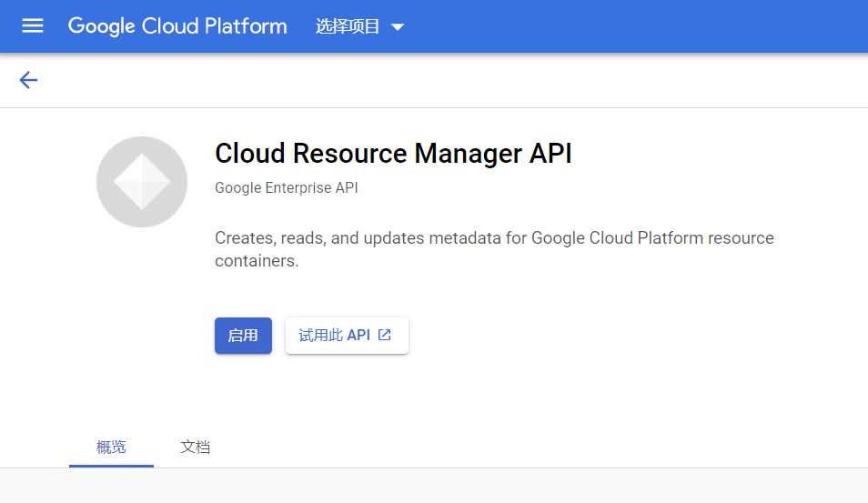The image size is (868, 503).
Task: Click the Google Enterprise API subtitle
Action: (287, 188)
